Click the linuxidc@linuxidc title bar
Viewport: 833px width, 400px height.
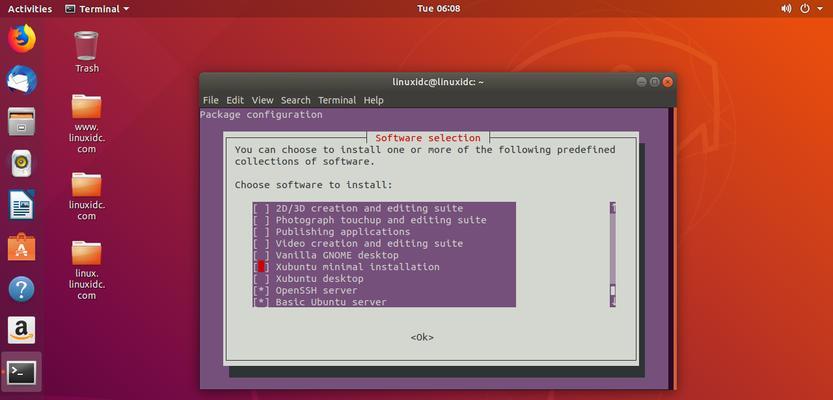438,82
